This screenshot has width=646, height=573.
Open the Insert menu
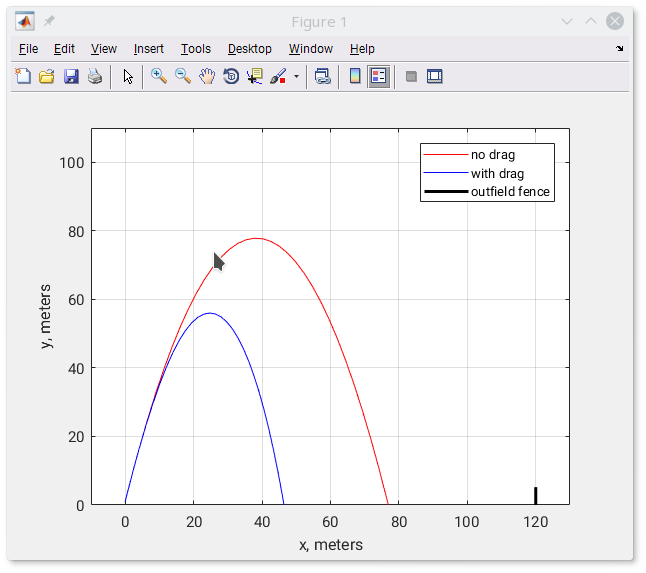(x=149, y=48)
